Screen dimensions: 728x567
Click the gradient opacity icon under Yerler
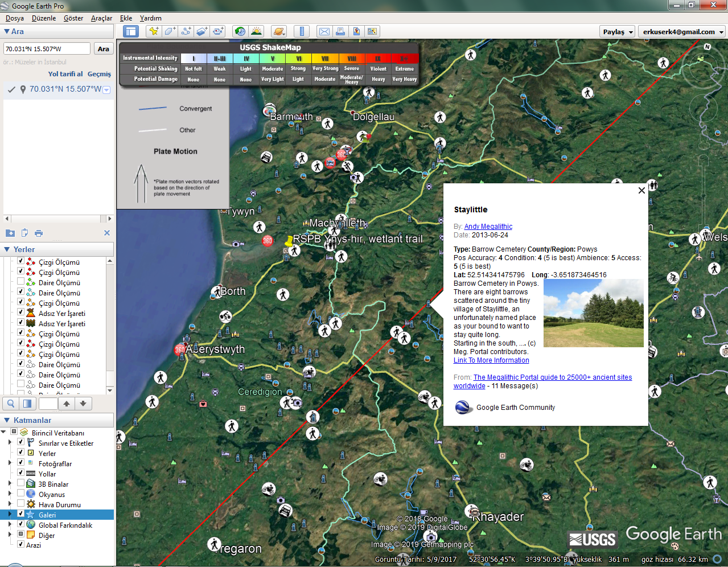27,404
